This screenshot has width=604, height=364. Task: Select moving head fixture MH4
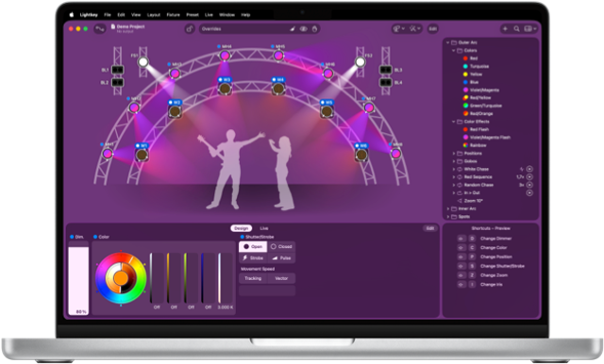pos(225,56)
